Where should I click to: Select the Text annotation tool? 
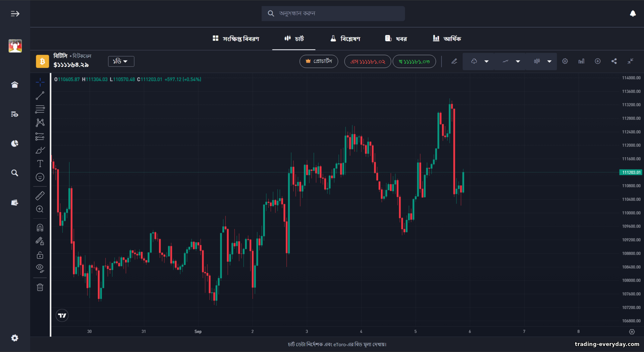(x=40, y=164)
